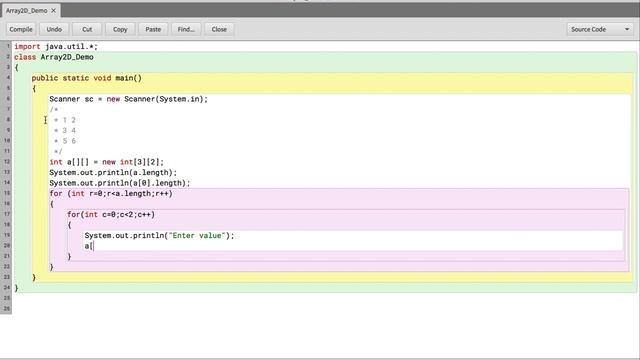Cut the selected text
Viewport: 640px width, 360px height.
(x=87, y=29)
